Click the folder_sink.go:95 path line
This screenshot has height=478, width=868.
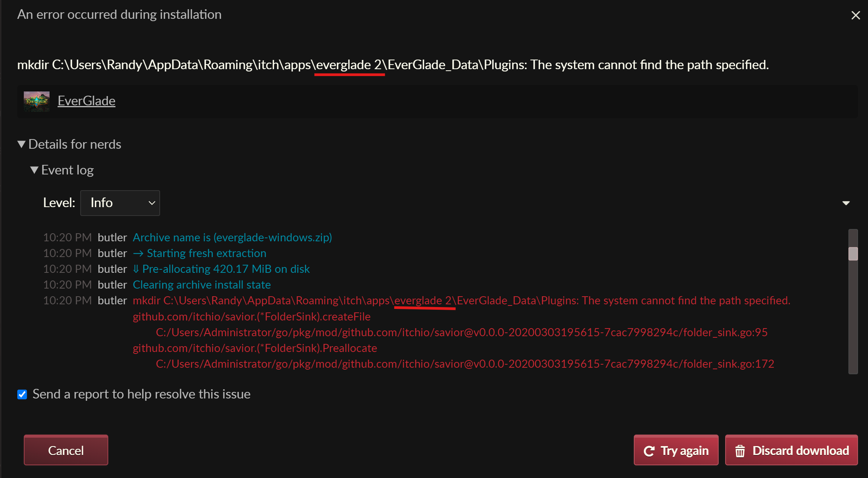[x=461, y=332]
